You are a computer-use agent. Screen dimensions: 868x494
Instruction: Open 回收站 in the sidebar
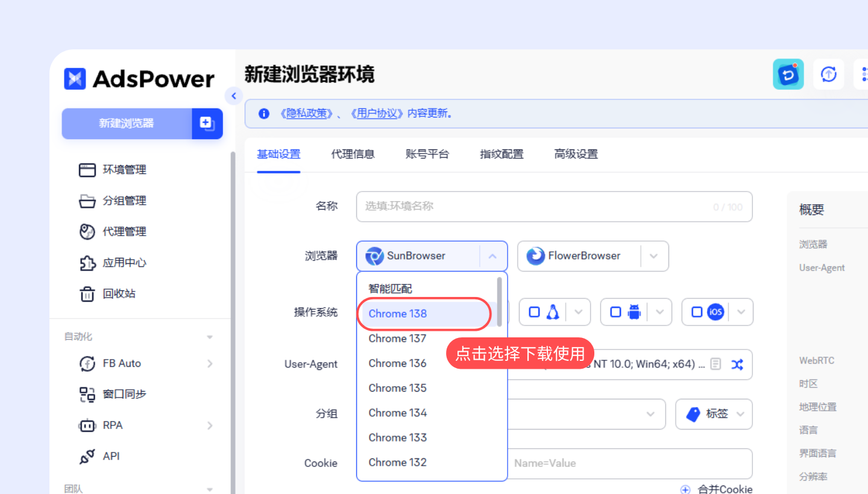coord(119,293)
